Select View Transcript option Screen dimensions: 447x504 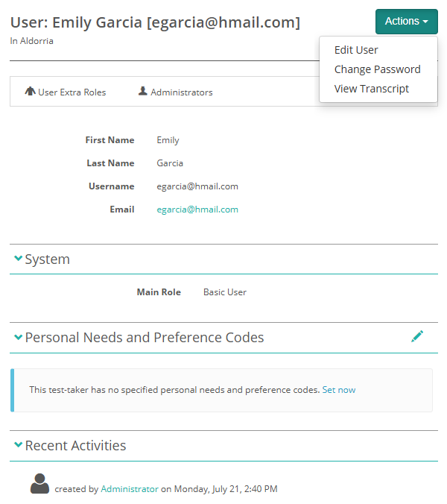click(x=371, y=89)
